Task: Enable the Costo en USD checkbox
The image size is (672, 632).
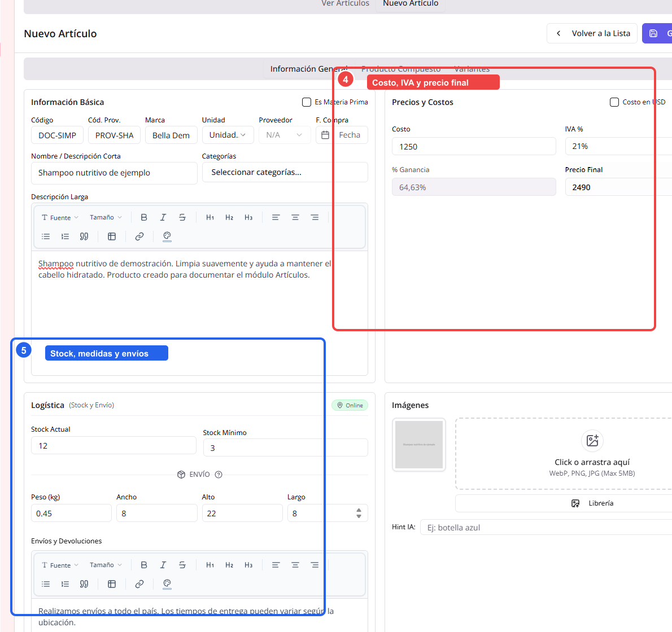Action: (614, 102)
